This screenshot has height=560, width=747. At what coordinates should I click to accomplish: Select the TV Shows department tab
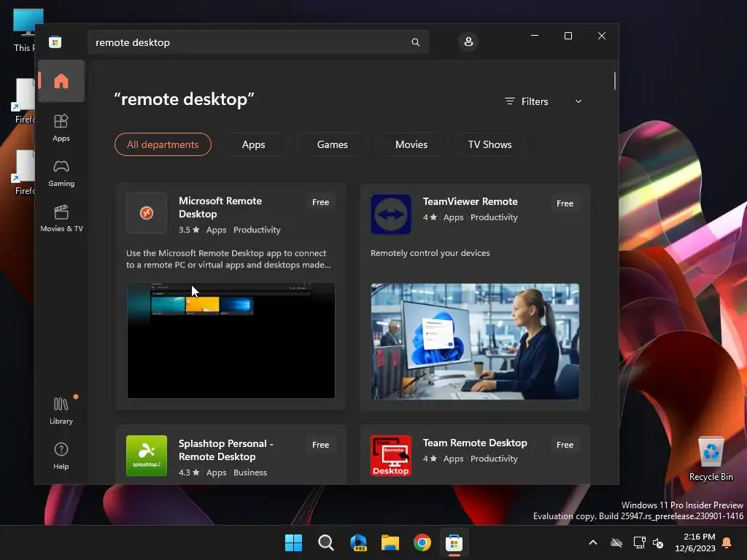pyautogui.click(x=489, y=144)
